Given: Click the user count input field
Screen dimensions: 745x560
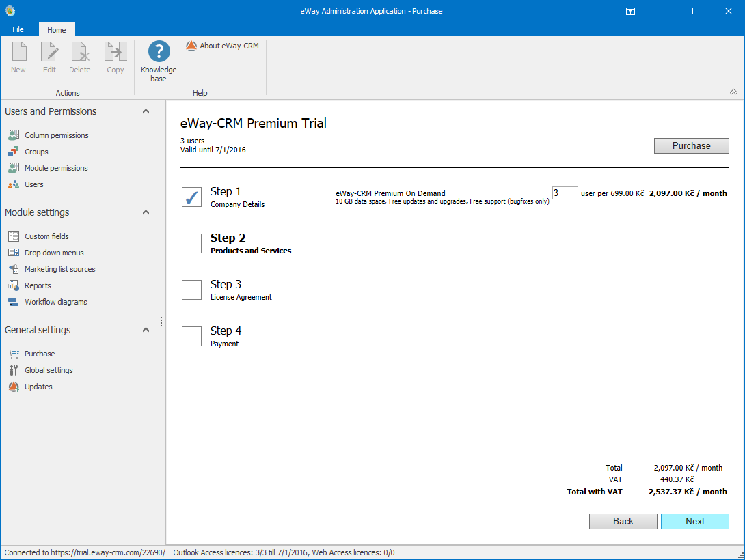Looking at the screenshot, I should click(565, 193).
